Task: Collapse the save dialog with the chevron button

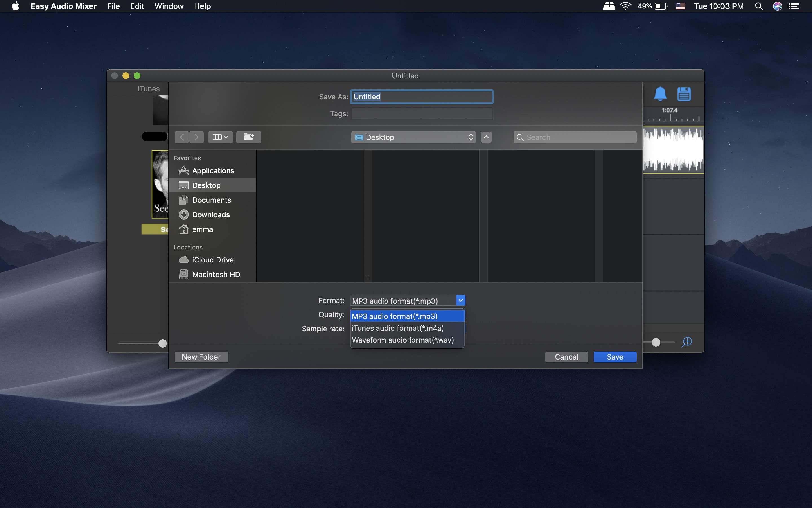Action: (486, 137)
